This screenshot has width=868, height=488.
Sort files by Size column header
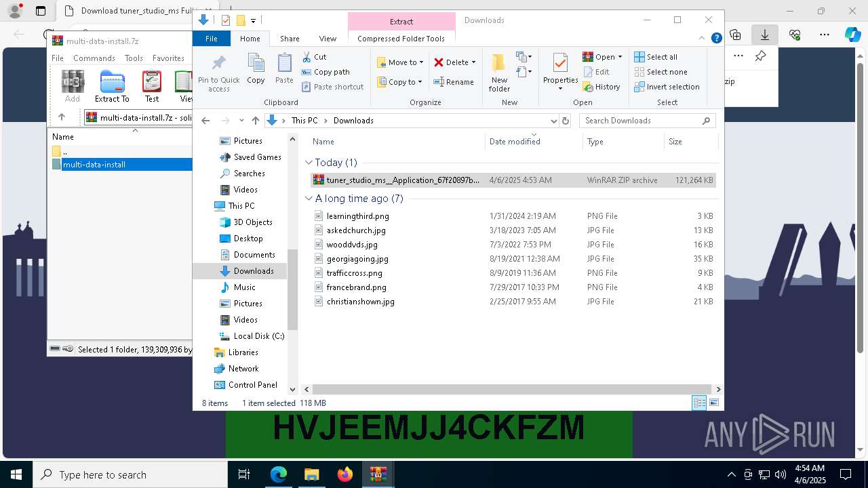(x=690, y=142)
